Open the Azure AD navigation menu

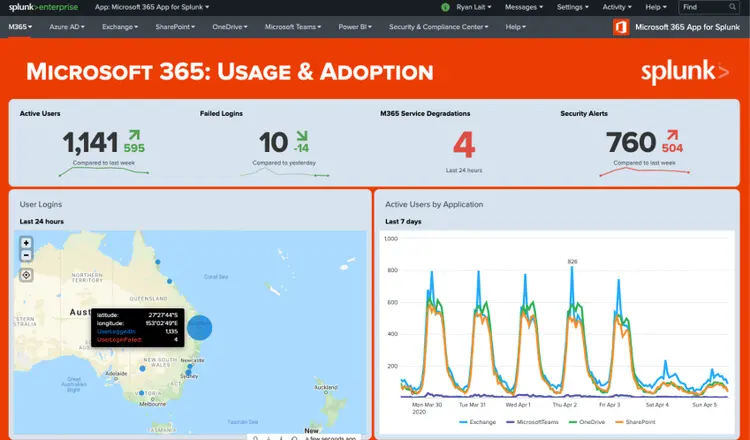point(66,27)
